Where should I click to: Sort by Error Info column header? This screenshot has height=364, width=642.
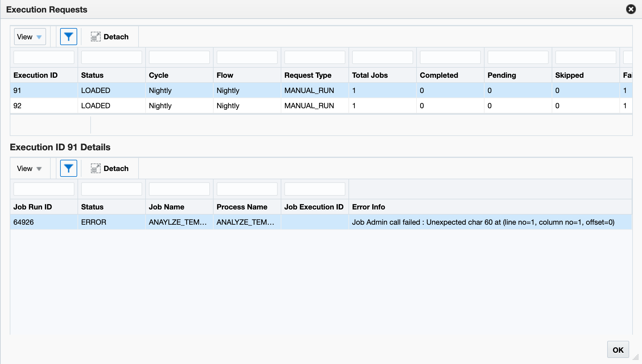(368, 207)
